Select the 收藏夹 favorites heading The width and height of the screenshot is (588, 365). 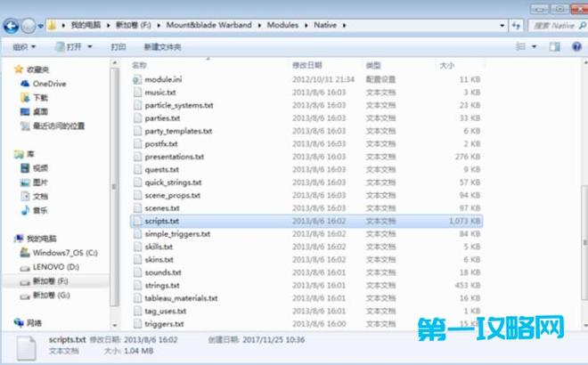click(38, 69)
